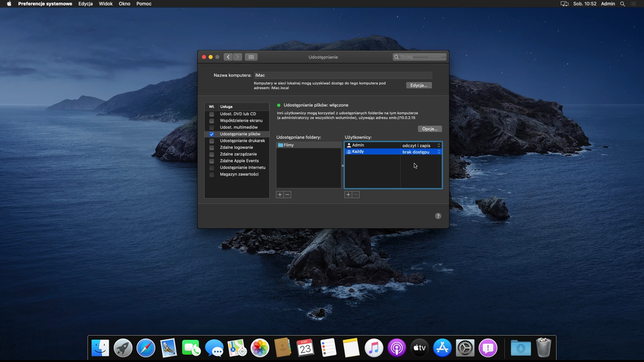Add a shared folder with plus button
644x362 pixels.
coord(280,194)
